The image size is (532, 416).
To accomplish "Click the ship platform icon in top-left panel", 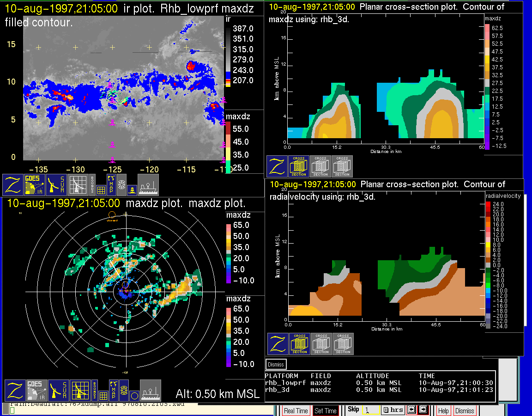I will [x=148, y=184].
